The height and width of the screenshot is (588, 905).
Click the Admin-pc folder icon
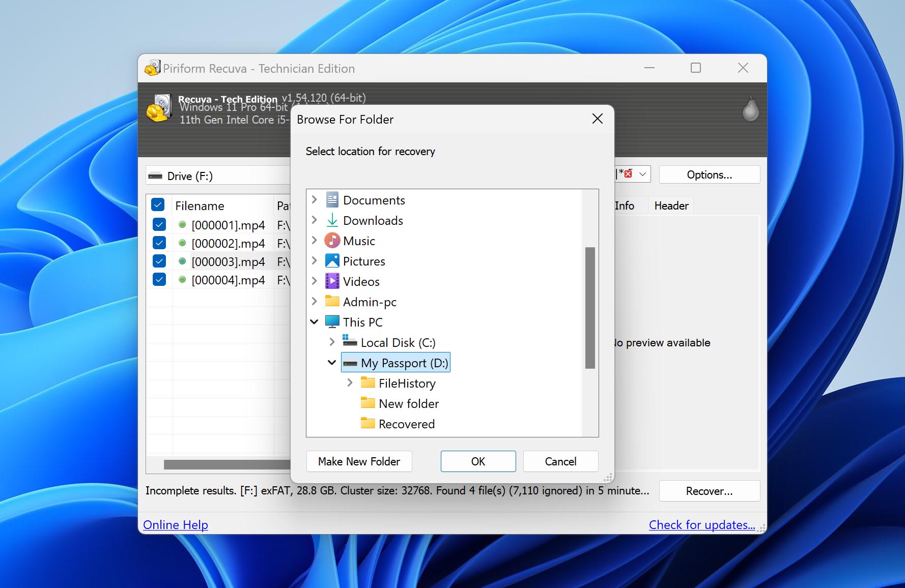332,301
